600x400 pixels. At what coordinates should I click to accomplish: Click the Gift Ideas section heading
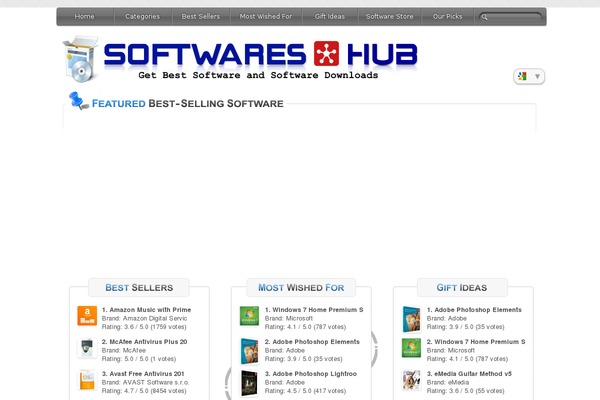462,288
